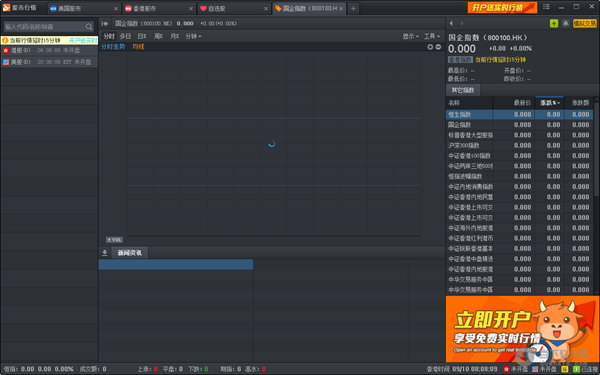Select the 中证香港100指数 row
This screenshot has height=375, width=600.
coord(519,156)
